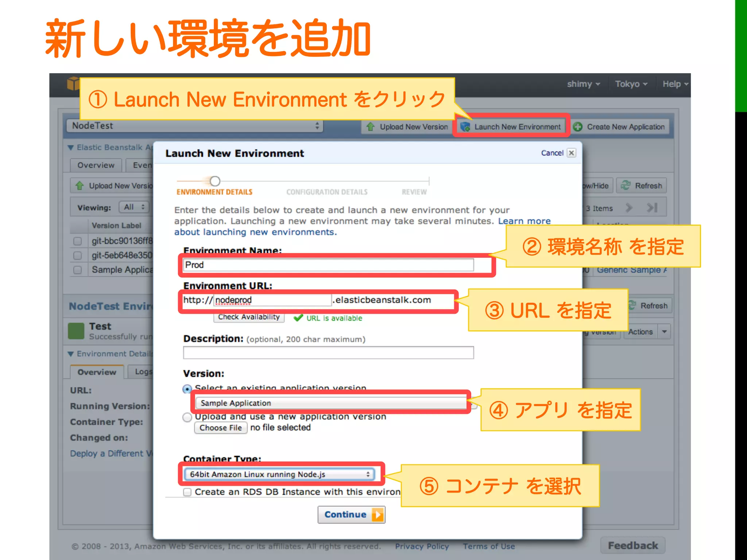Click the AWS cube logo icon
747x560 pixels.
coord(73,84)
